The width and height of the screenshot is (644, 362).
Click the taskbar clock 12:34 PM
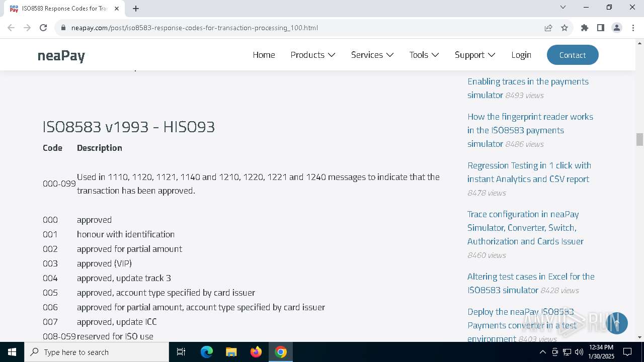601,352
